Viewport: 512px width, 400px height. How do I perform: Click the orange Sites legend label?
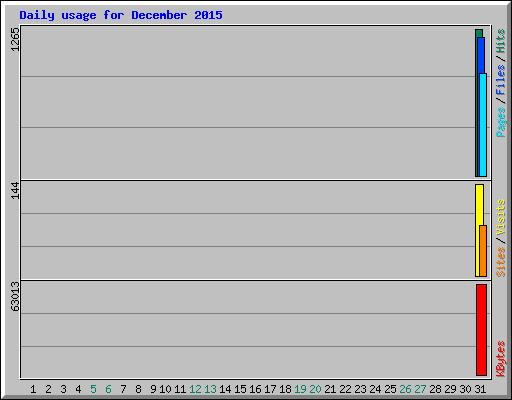pyautogui.click(x=500, y=262)
